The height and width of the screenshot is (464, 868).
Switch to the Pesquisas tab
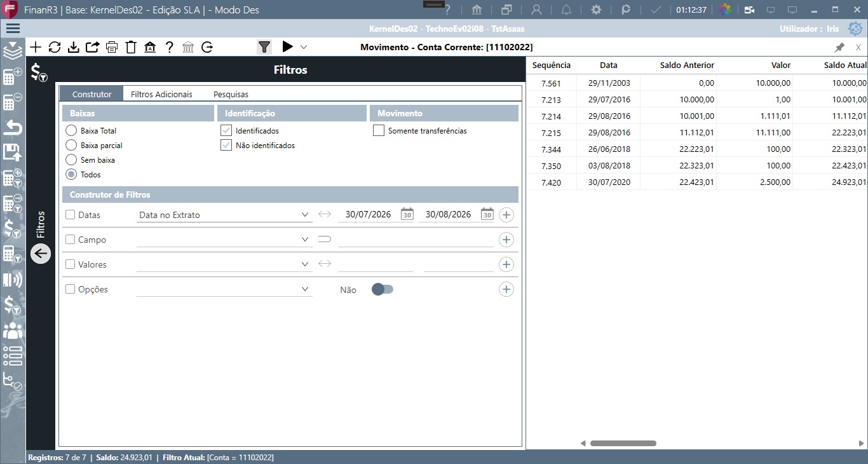(x=231, y=94)
